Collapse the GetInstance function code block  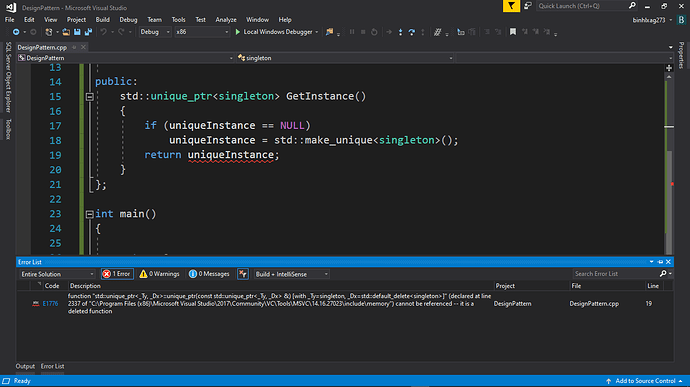(x=89, y=96)
